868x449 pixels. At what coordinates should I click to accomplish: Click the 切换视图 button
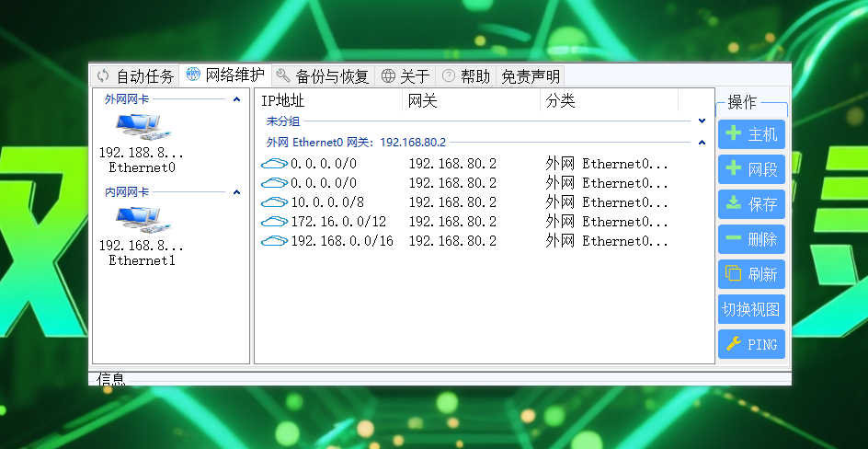751,309
